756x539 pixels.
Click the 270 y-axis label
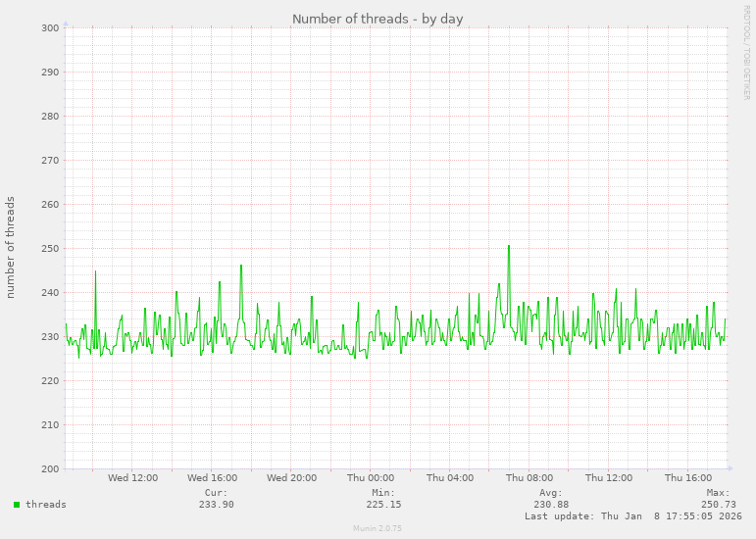click(x=50, y=161)
